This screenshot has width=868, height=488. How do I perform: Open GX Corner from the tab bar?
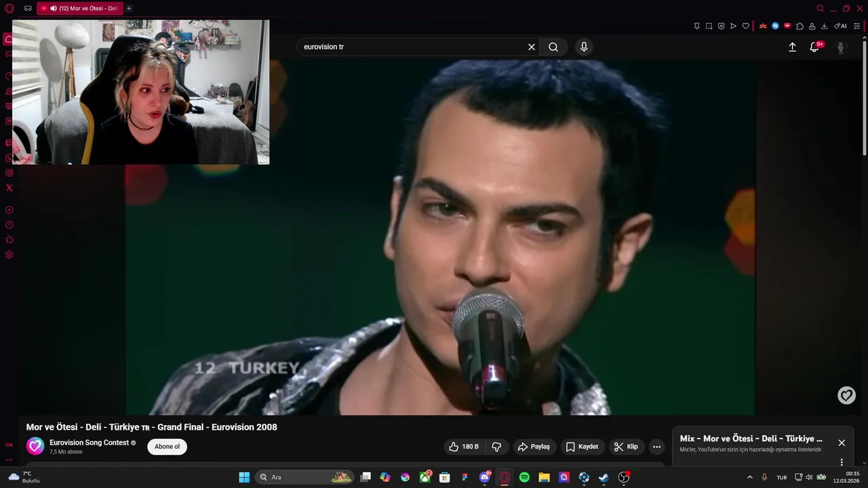pos(28,9)
